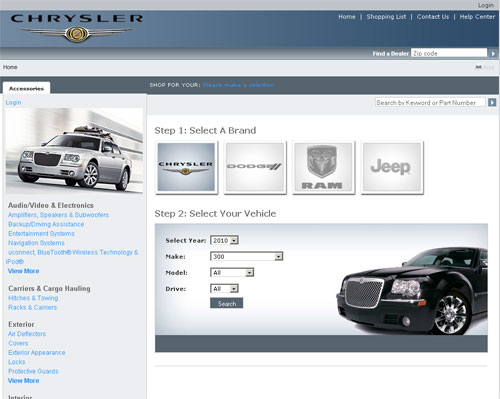Click the print icon near breadcrumb
This screenshot has height=399, width=500.
478,67
